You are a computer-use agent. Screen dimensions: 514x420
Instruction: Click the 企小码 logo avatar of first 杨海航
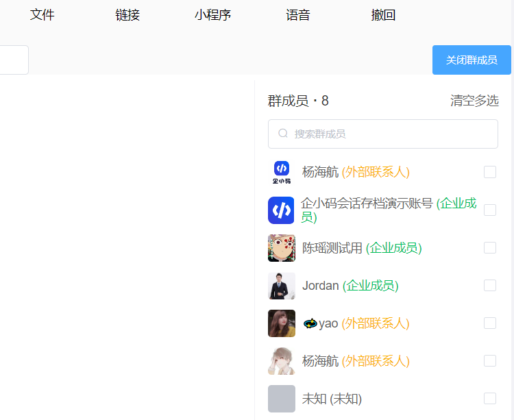coord(282,173)
